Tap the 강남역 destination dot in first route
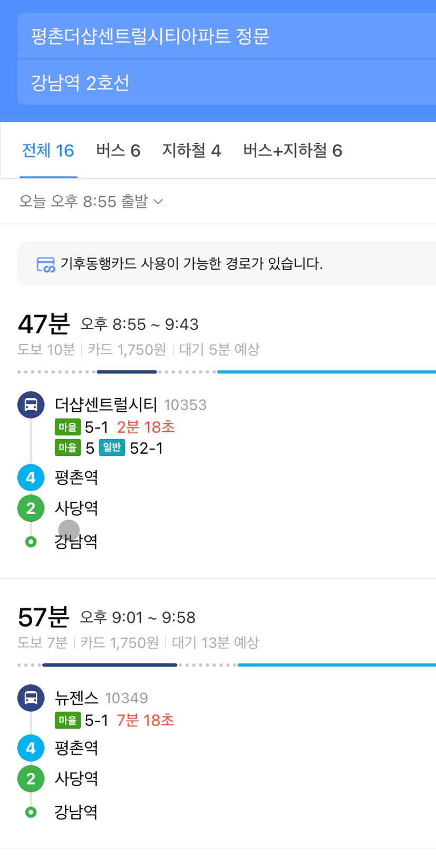The height and width of the screenshot is (868, 436). (x=31, y=541)
